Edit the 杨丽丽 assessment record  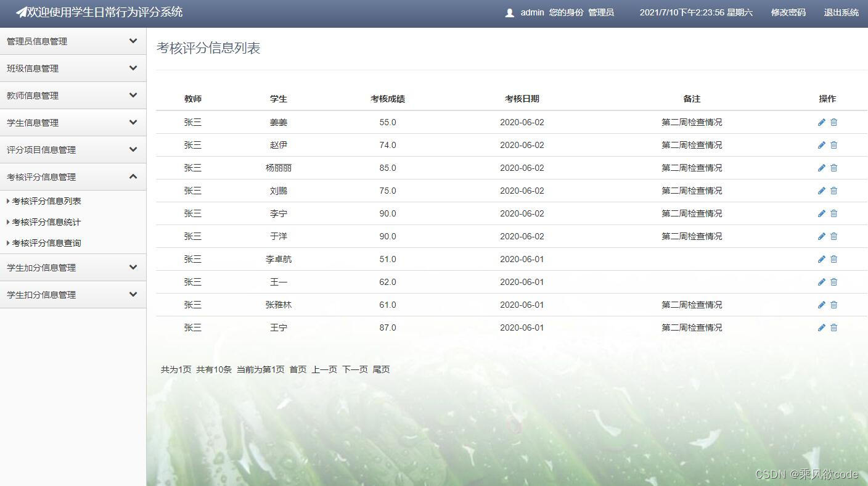click(x=821, y=168)
